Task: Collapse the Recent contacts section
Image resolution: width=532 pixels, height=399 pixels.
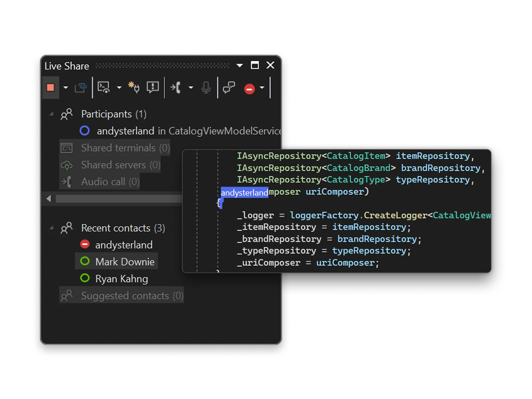Action: click(x=52, y=228)
